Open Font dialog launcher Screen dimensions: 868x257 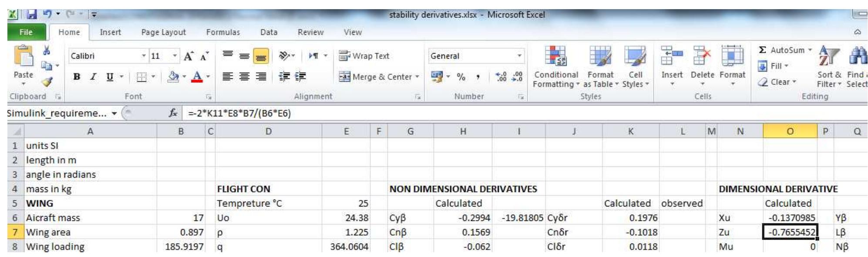209,97
